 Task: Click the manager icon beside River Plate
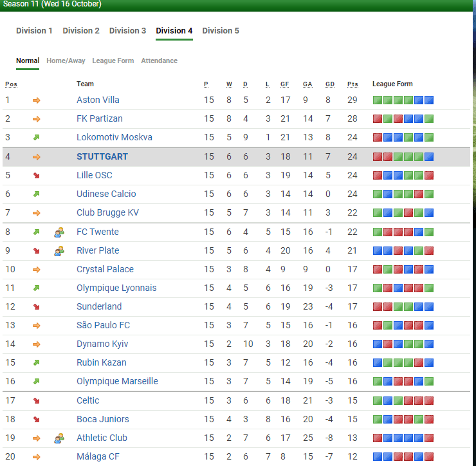click(59, 250)
